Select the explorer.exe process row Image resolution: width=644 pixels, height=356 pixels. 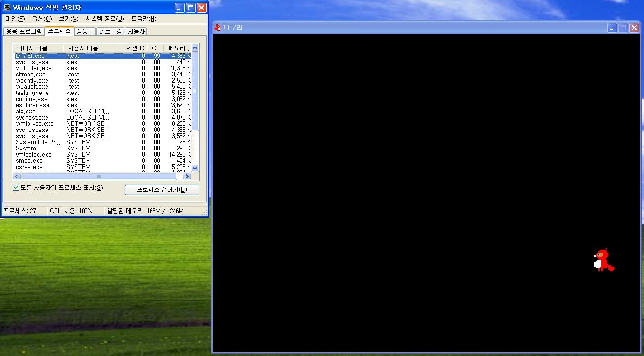coord(102,105)
